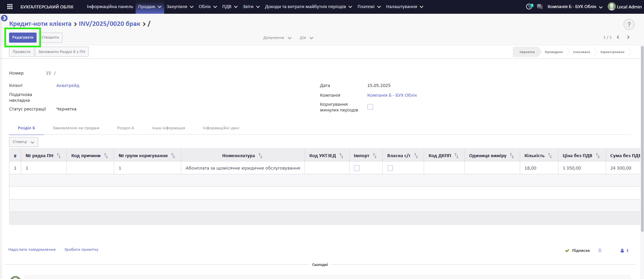Image resolution: width=644 pixels, height=279 pixels.
Task: Switch to Замовлення на продаж tab
Action: pos(76,128)
